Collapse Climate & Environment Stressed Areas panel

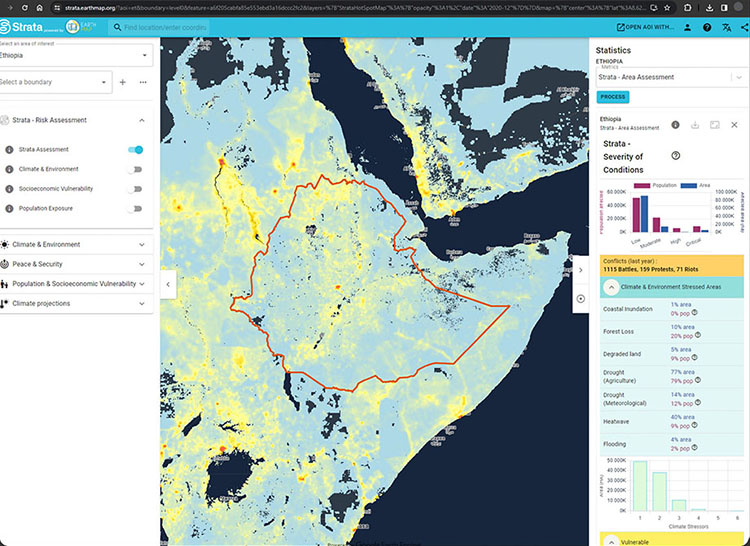[611, 287]
